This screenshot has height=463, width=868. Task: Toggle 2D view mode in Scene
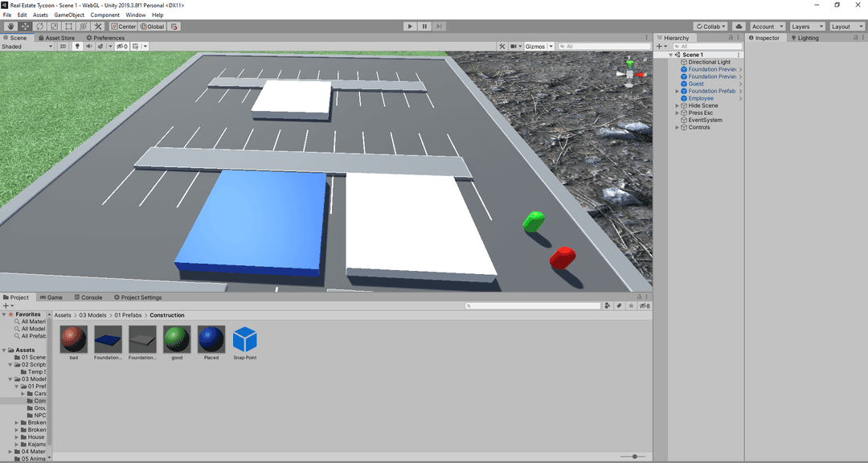(63, 47)
